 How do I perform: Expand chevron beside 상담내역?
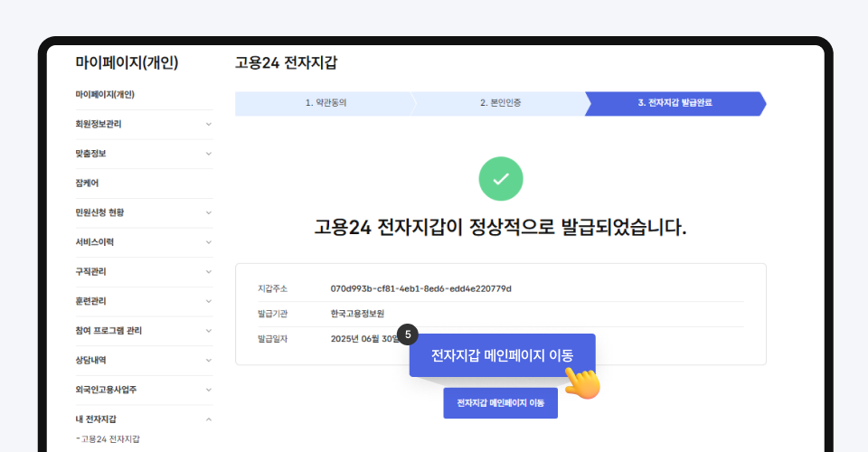tap(209, 360)
